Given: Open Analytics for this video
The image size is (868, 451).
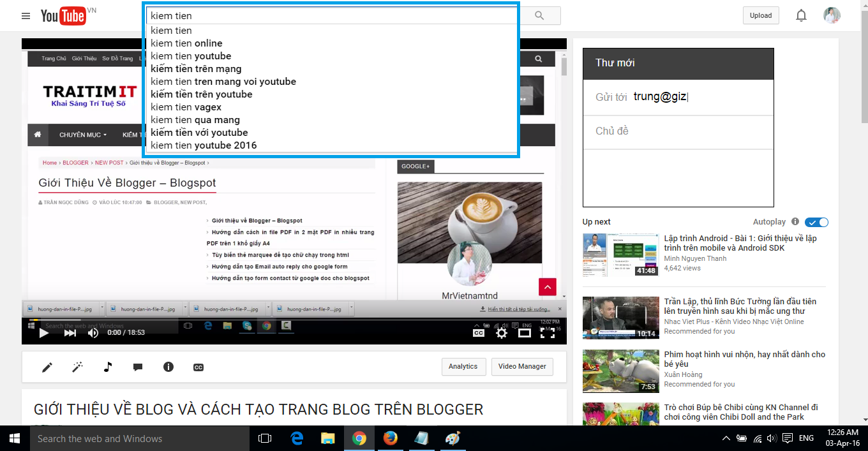Looking at the screenshot, I should [463, 367].
